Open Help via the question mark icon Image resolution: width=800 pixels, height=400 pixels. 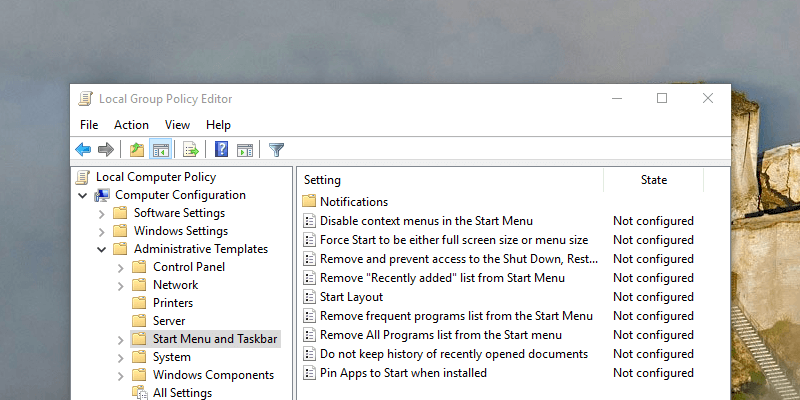click(x=222, y=150)
